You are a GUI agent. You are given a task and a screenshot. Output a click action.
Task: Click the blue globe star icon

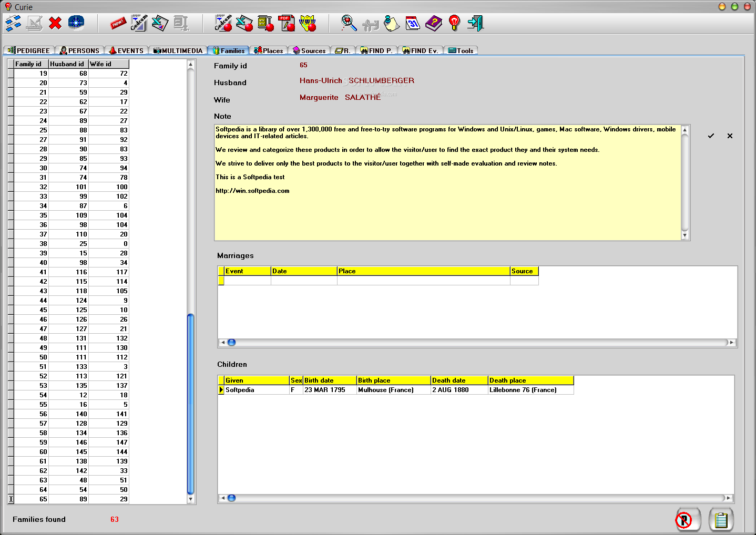(76, 23)
